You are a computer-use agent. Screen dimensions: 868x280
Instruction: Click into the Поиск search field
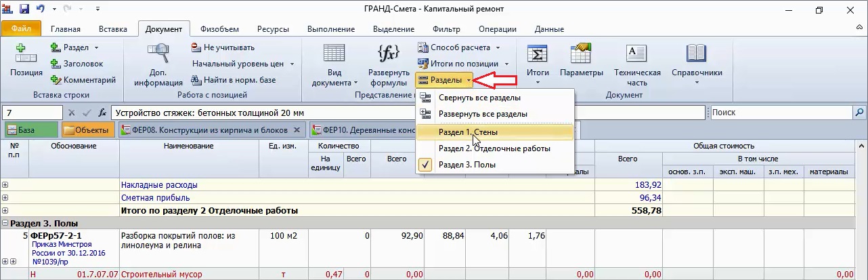tap(781, 113)
